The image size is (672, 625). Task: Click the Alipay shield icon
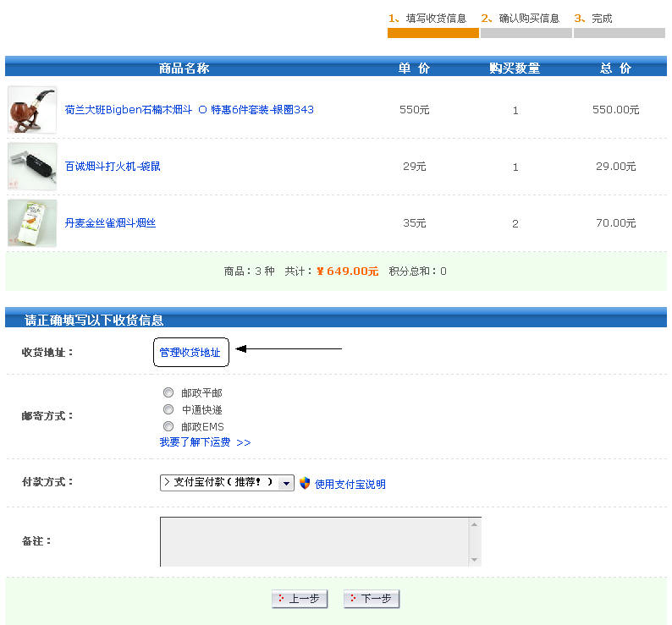click(x=305, y=483)
